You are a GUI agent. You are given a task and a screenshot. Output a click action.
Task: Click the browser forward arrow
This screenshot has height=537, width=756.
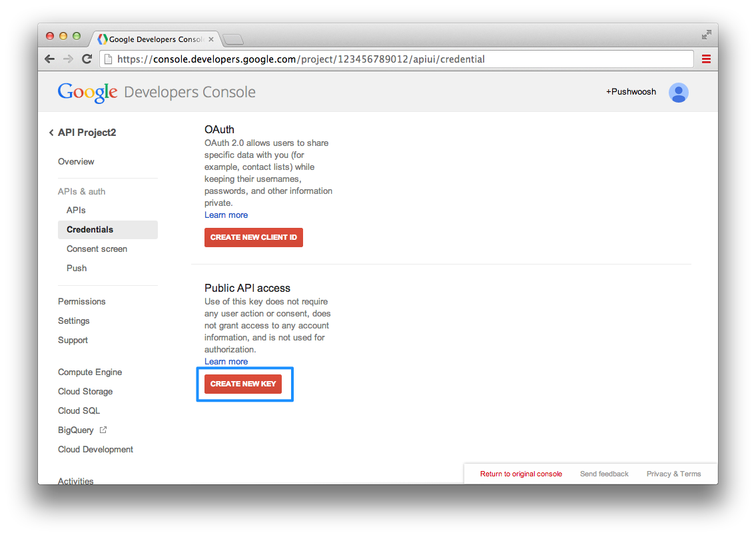(68, 59)
